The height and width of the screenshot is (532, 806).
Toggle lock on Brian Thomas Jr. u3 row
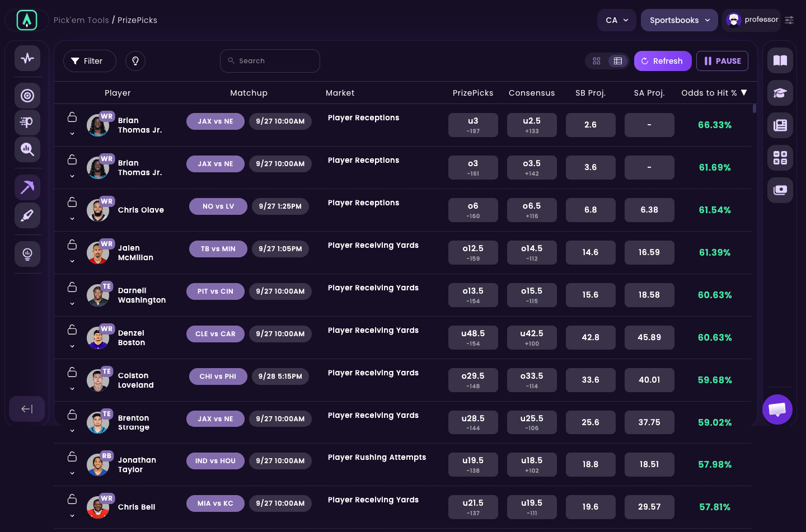(72, 117)
